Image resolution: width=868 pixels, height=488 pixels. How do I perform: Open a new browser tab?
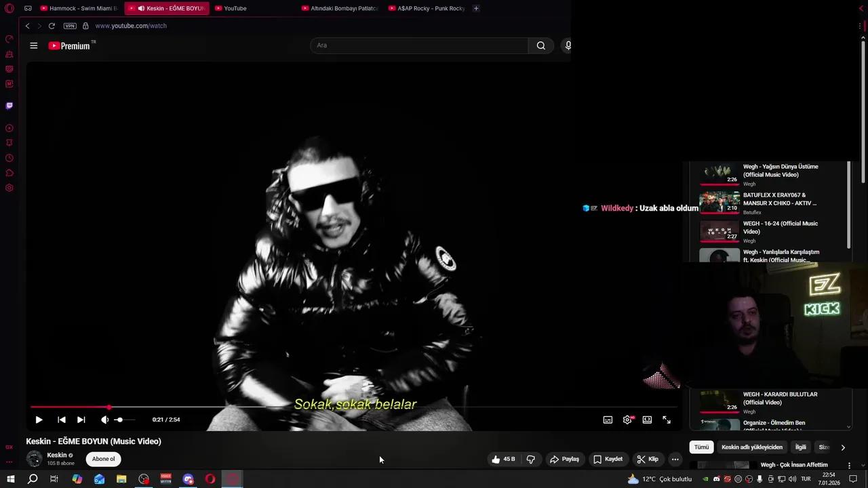476,8
